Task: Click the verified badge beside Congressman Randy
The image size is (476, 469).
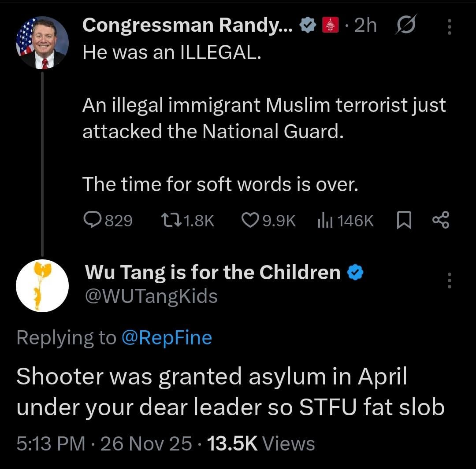Action: 308,26
